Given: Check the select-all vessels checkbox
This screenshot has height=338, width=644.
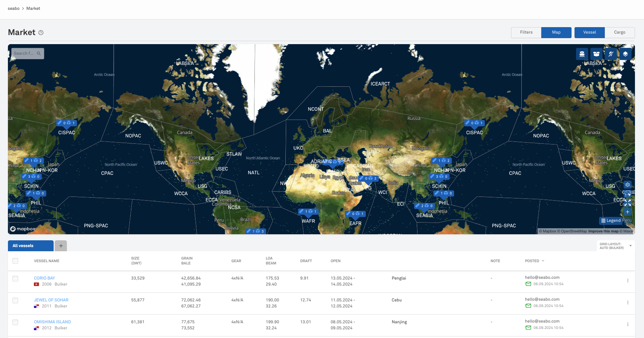Looking at the screenshot, I should click(15, 261).
